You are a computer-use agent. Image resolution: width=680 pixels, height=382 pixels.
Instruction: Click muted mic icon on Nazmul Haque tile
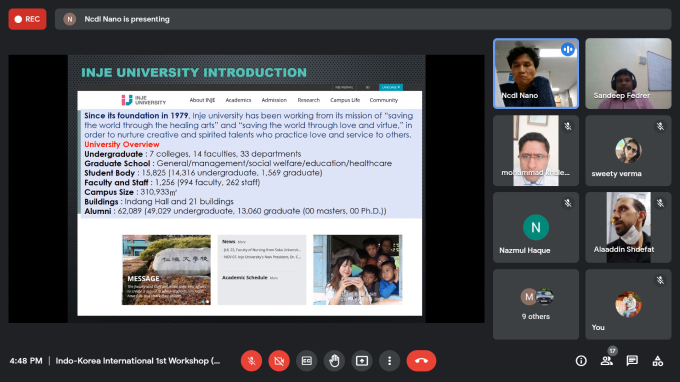tap(568, 203)
